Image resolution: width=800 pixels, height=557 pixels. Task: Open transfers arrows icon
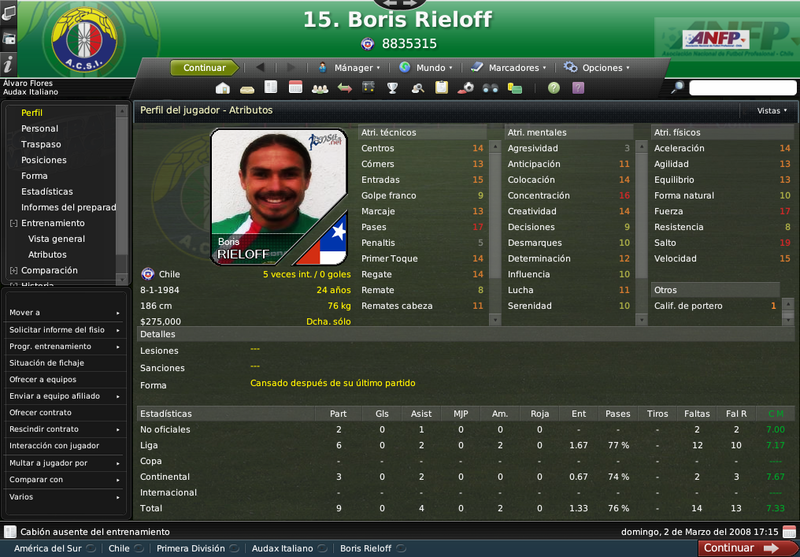click(345, 88)
